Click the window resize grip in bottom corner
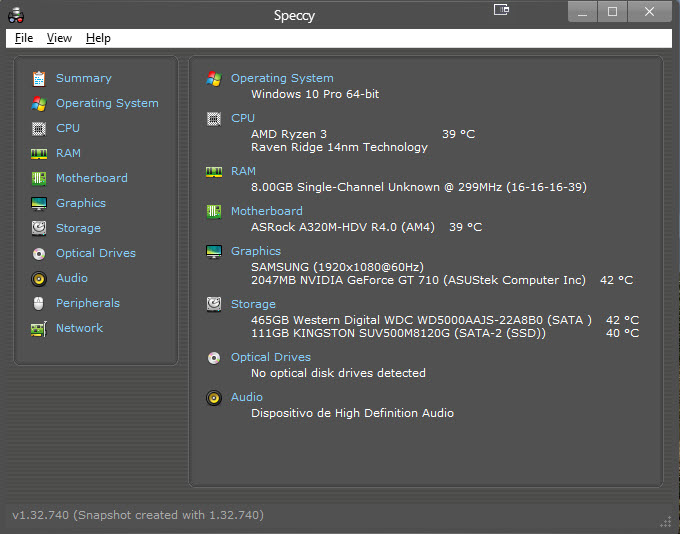This screenshot has width=680, height=534. tap(666, 522)
